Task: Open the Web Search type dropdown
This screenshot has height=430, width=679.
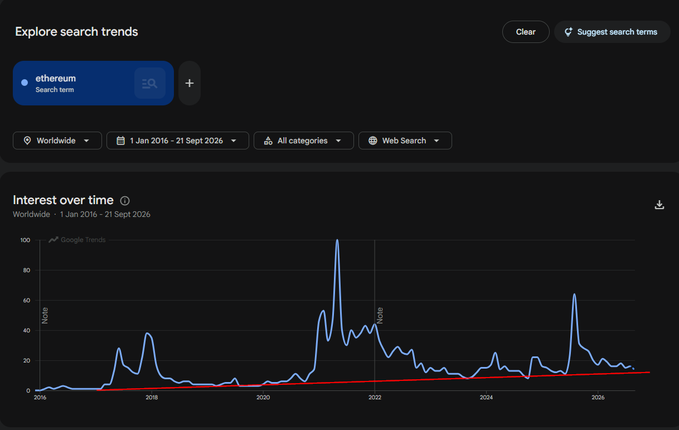Action: click(405, 141)
